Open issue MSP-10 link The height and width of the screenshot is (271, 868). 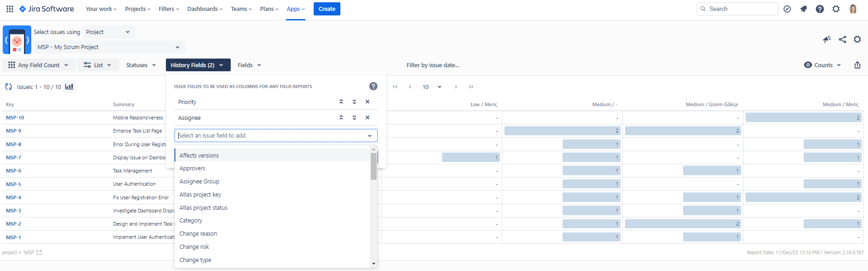pyautogui.click(x=15, y=118)
